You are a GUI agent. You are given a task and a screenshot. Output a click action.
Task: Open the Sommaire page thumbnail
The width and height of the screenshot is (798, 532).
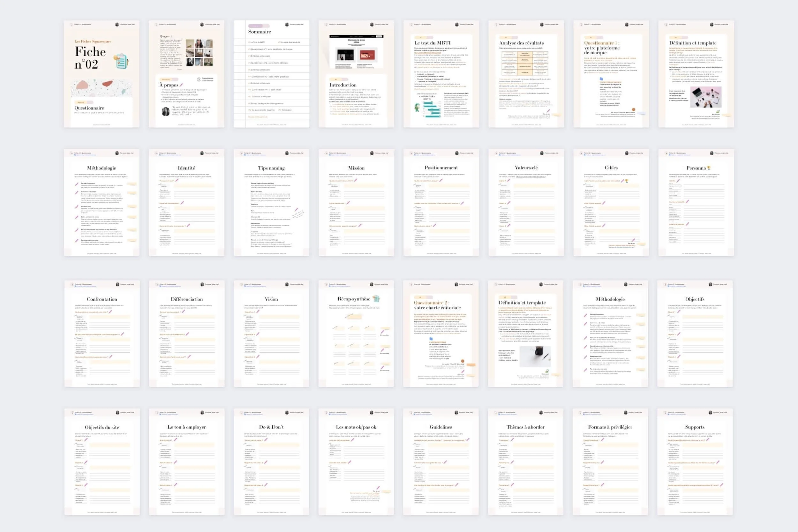pos(271,74)
